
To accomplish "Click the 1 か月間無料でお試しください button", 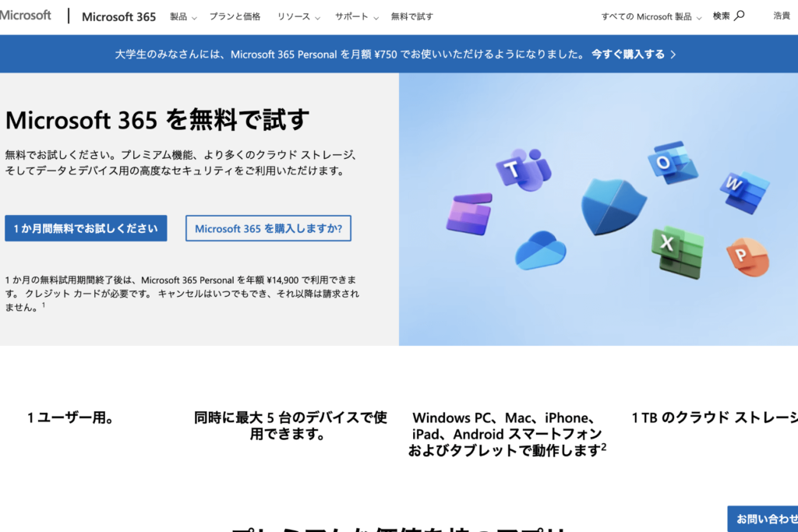I will tap(86, 228).
